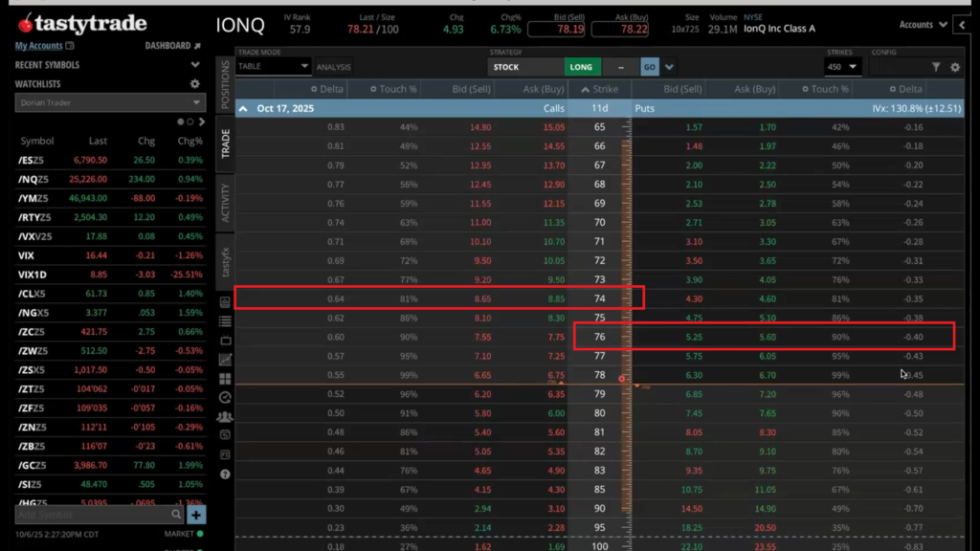The image size is (980, 551).
Task: Toggle the Delta column in calls header
Action: pos(326,89)
